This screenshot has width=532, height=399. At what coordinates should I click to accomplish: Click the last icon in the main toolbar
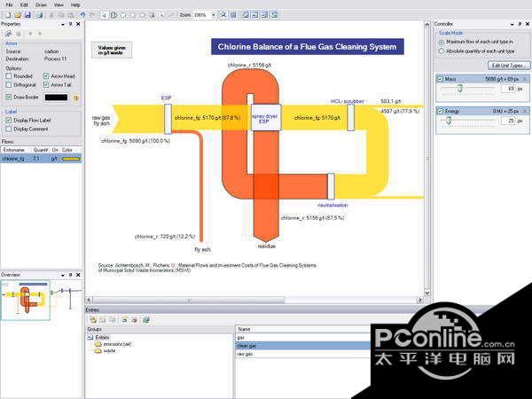274,15
